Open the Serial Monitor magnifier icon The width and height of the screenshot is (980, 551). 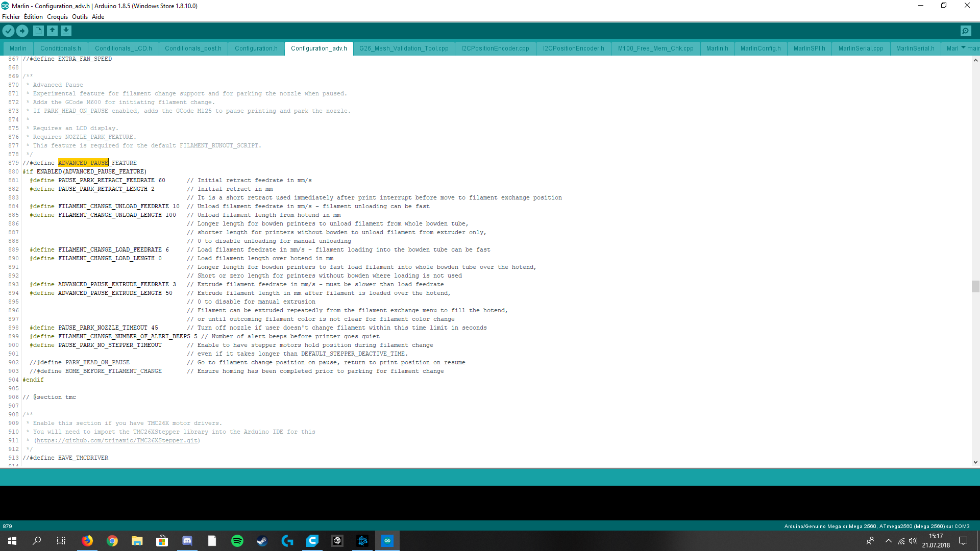[966, 31]
